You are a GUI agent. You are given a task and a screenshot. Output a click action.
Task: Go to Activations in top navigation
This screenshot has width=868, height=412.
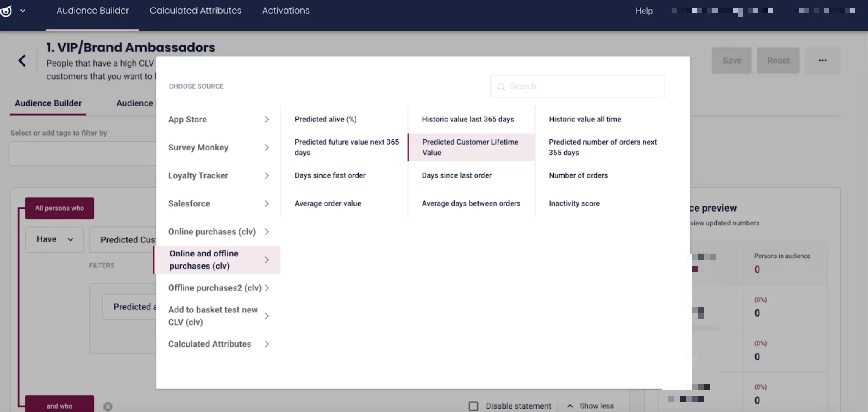(286, 11)
